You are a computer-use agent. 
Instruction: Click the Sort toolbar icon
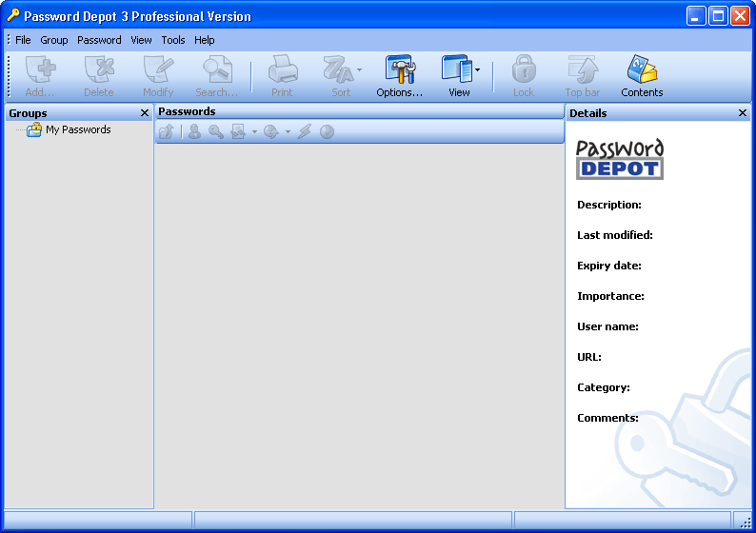click(337, 69)
